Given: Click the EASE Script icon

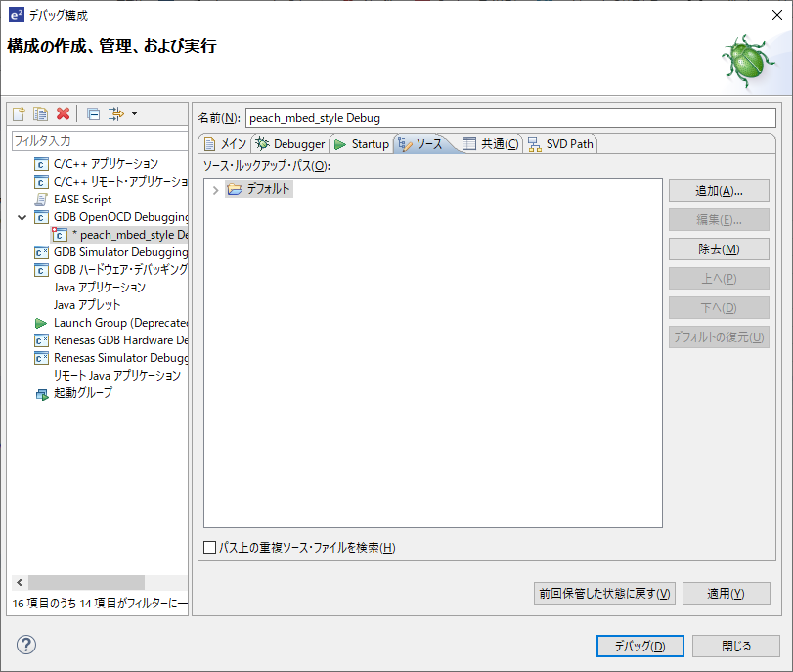Looking at the screenshot, I should pos(41,200).
